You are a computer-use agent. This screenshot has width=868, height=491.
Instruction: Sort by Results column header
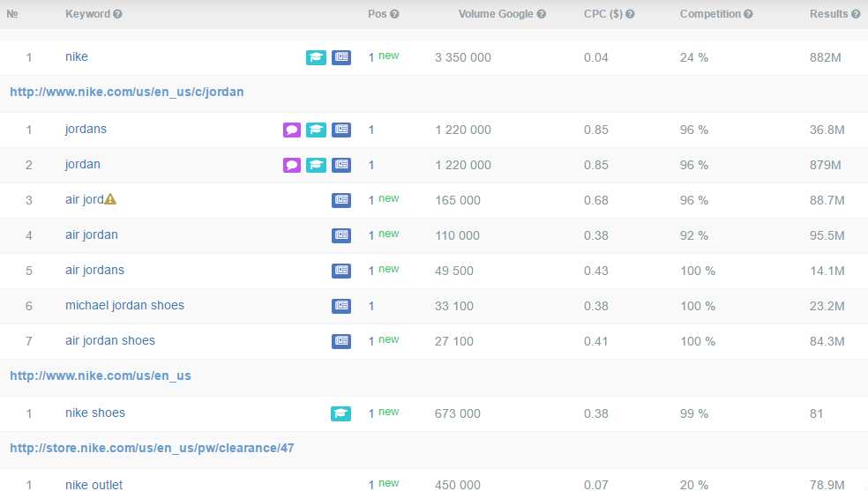point(828,14)
